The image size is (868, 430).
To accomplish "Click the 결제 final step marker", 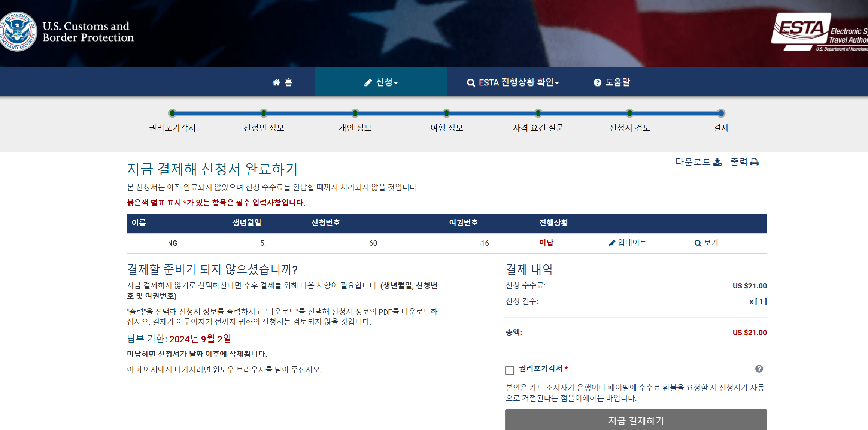I will [x=721, y=113].
